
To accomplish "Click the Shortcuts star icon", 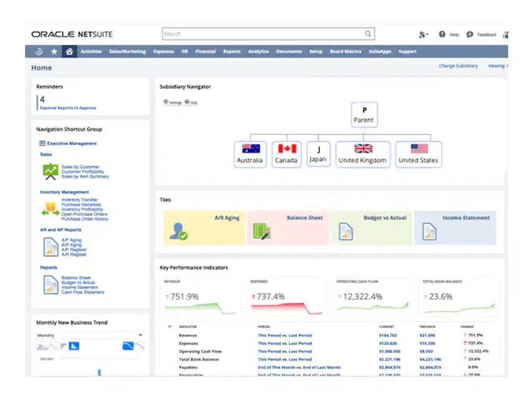I will (54, 51).
